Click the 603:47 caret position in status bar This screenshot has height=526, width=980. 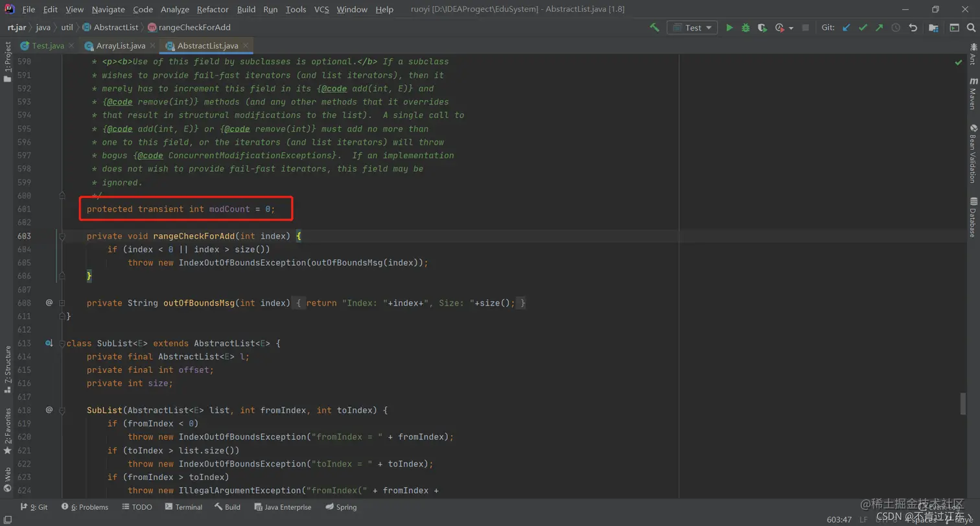840,520
